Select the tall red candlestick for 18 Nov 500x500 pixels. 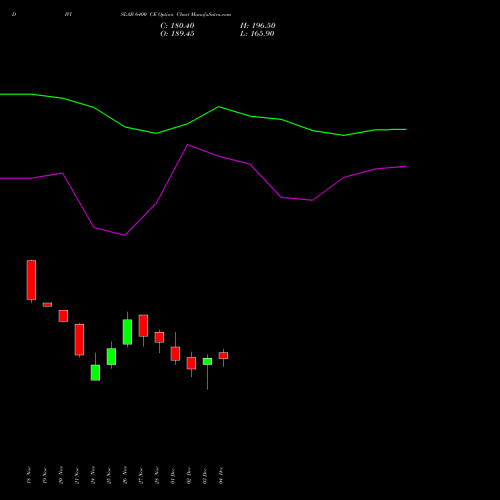click(x=31, y=280)
